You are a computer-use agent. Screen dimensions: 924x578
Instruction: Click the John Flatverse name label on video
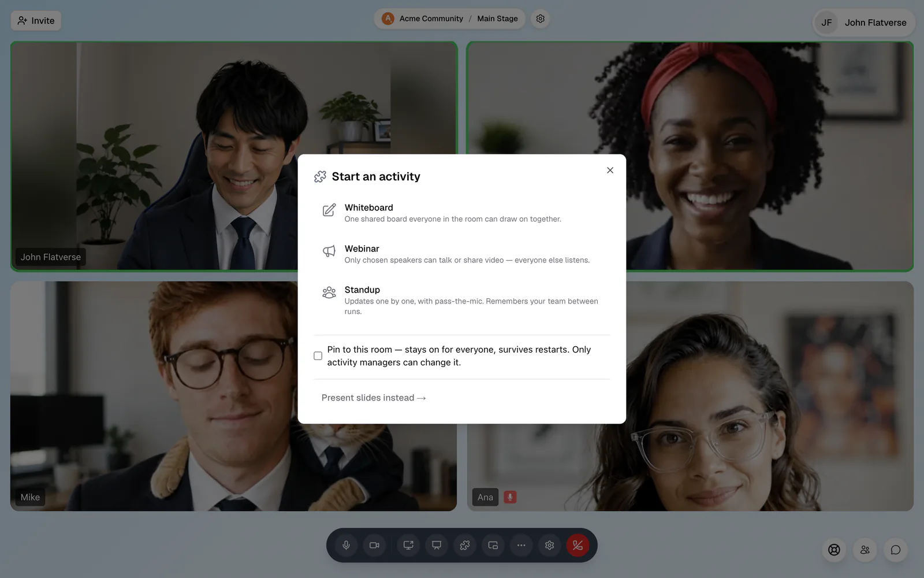51,257
